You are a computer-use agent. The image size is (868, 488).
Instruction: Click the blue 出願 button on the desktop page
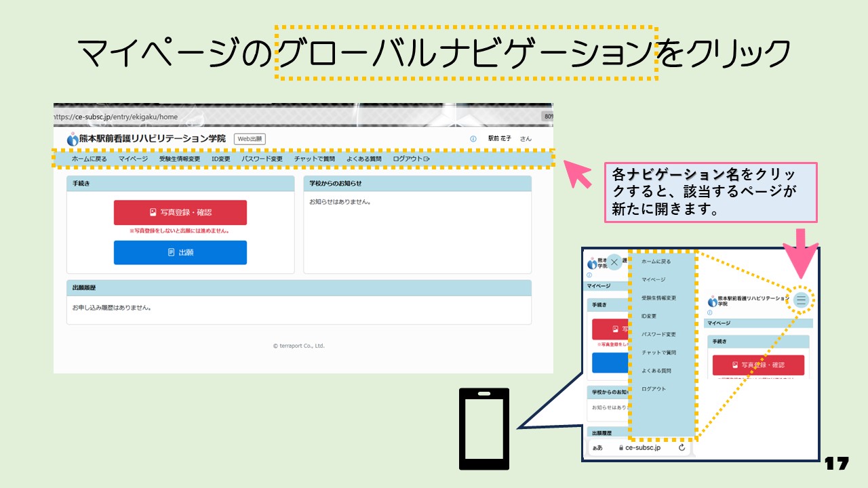pyautogui.click(x=180, y=252)
